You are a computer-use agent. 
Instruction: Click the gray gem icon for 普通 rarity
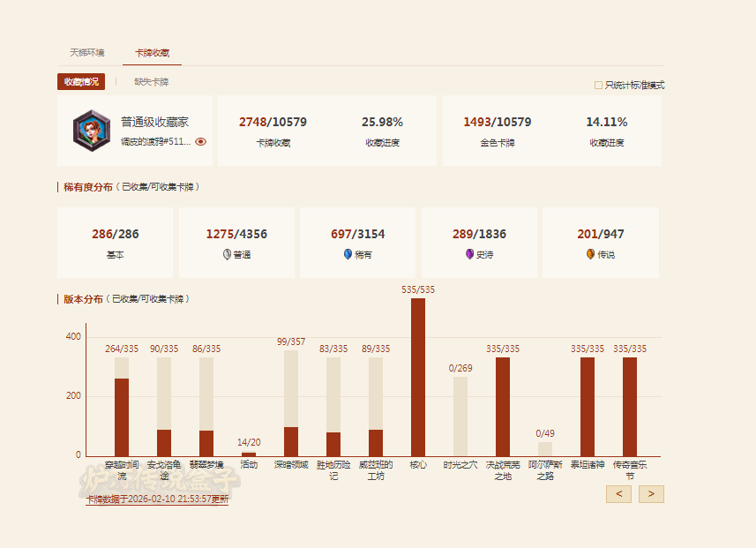coord(227,254)
